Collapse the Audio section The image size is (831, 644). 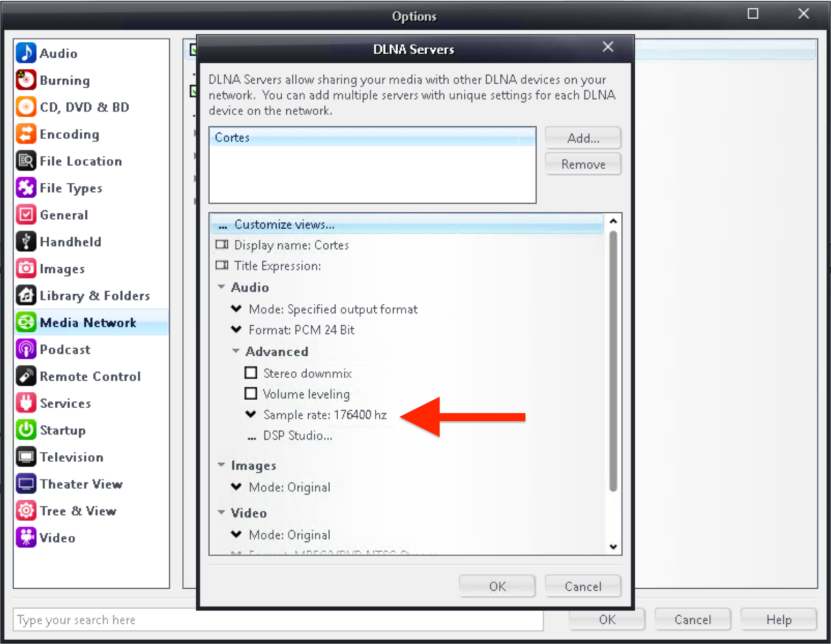[221, 287]
